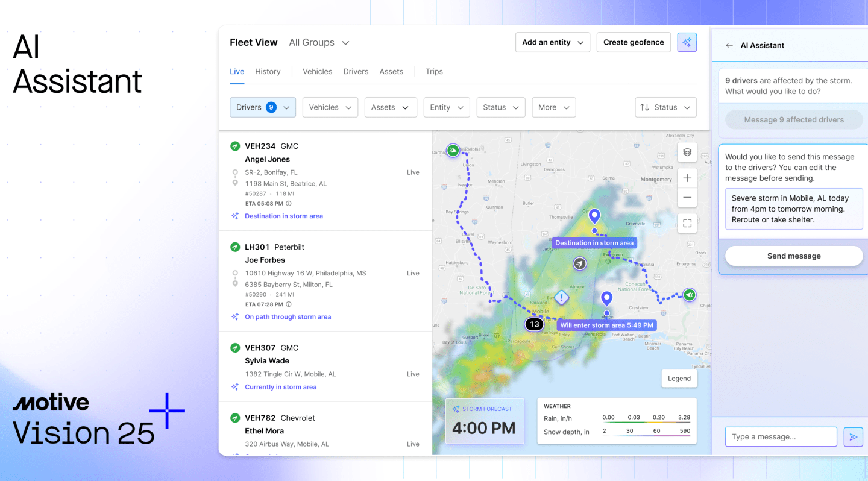Click the storm warning marker on map
The image size is (868, 481).
561,297
